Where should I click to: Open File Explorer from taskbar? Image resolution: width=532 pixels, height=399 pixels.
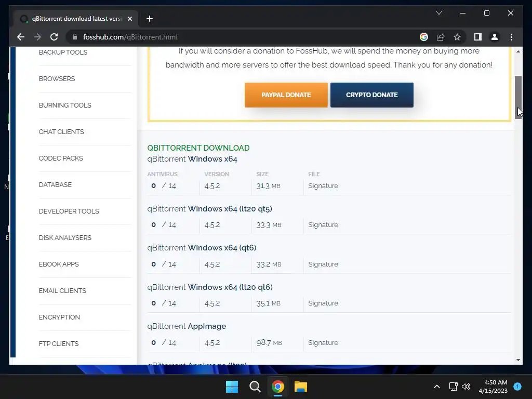pos(301,387)
